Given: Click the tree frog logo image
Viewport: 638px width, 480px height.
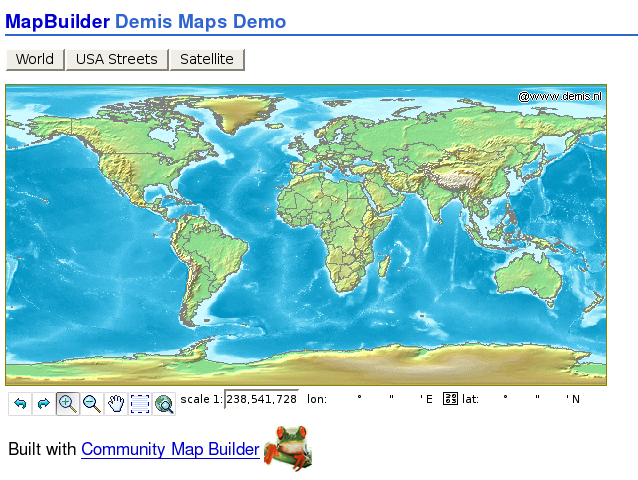Looking at the screenshot, I should pos(288,448).
